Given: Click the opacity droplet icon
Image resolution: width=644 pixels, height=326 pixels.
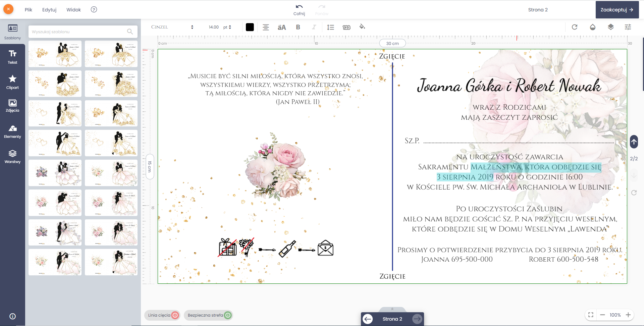Looking at the screenshot, I should pyautogui.click(x=593, y=27).
